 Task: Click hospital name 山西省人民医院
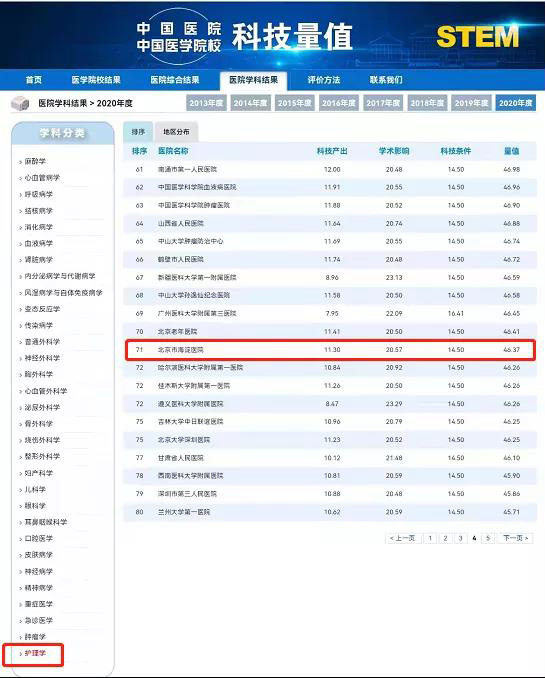click(180, 224)
